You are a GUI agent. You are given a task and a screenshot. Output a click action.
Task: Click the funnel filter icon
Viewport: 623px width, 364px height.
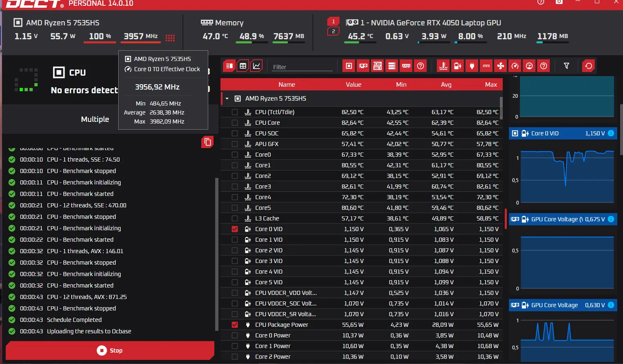567,66
